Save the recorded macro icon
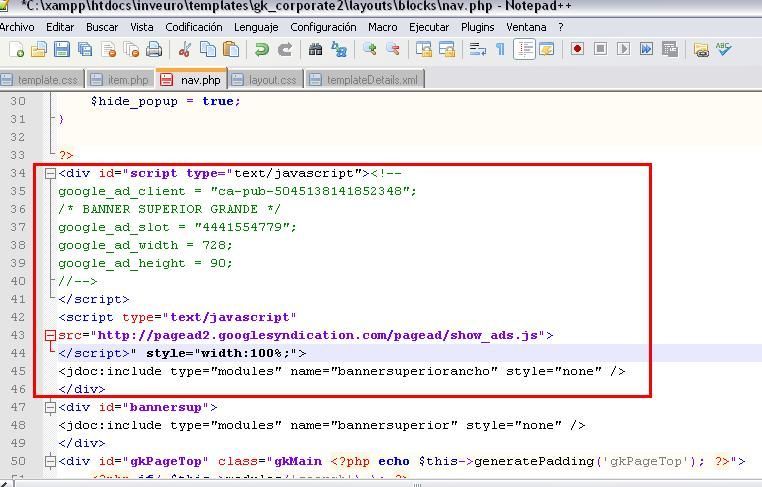762x487 pixels. [x=670, y=50]
